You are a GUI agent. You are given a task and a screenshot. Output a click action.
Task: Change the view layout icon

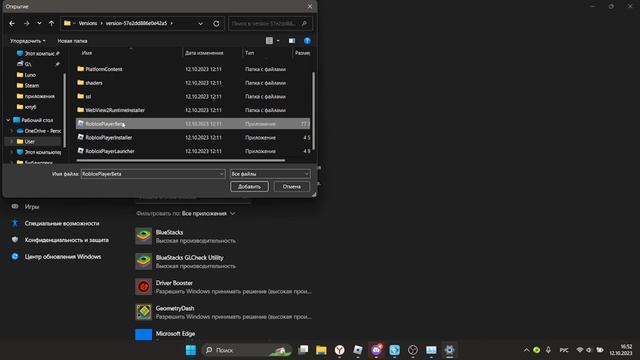(269, 40)
